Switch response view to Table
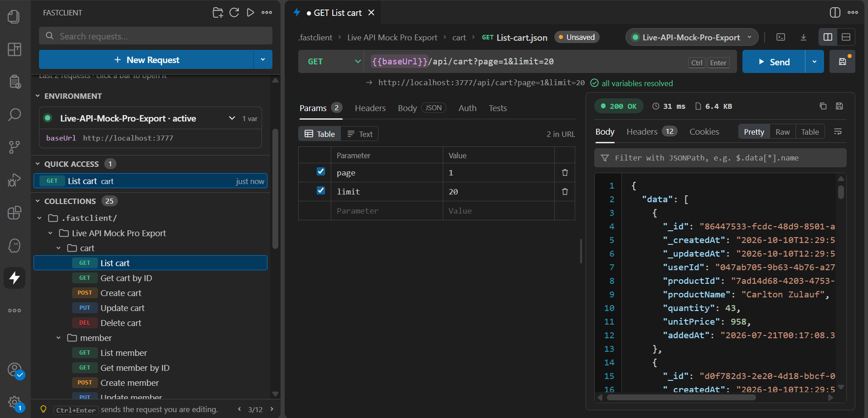868x418 pixels. pyautogui.click(x=810, y=132)
